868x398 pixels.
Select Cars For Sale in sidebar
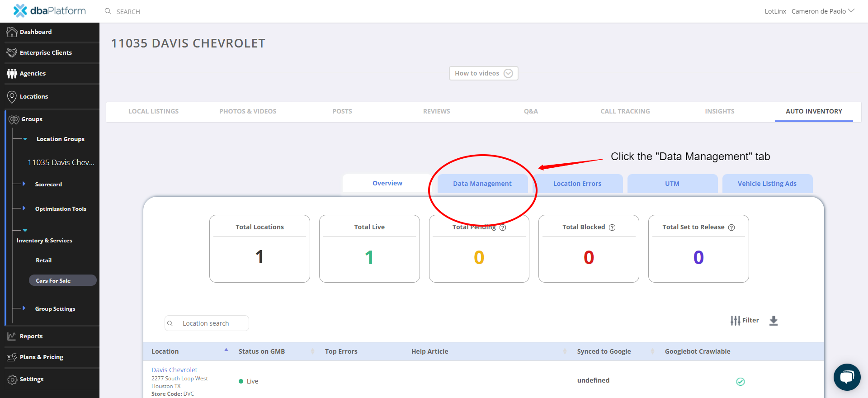click(x=63, y=280)
